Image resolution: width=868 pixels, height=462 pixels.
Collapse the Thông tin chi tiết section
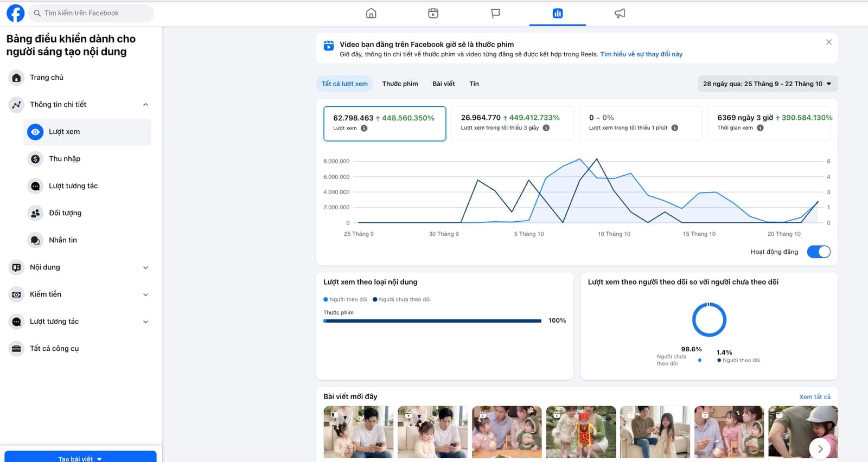tap(145, 105)
